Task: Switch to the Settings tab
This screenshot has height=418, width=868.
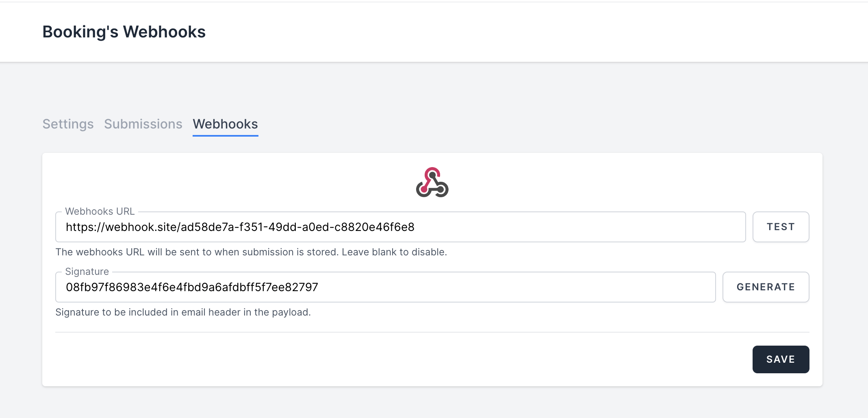Action: 67,124
